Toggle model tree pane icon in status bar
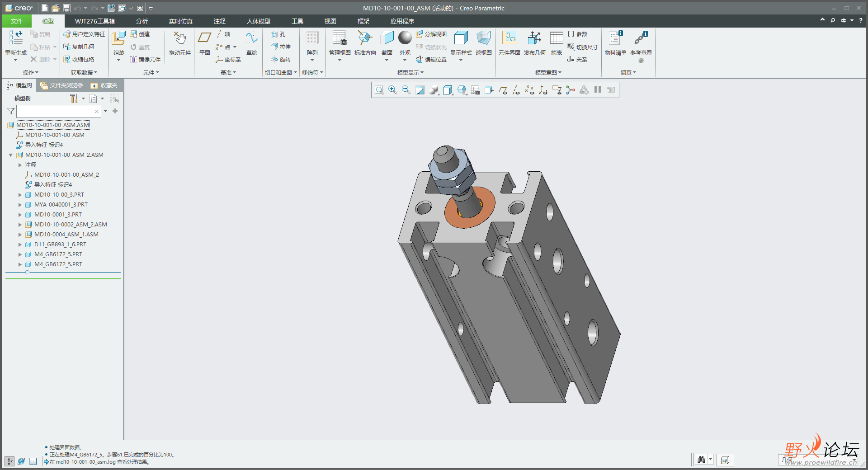 (x=9, y=461)
